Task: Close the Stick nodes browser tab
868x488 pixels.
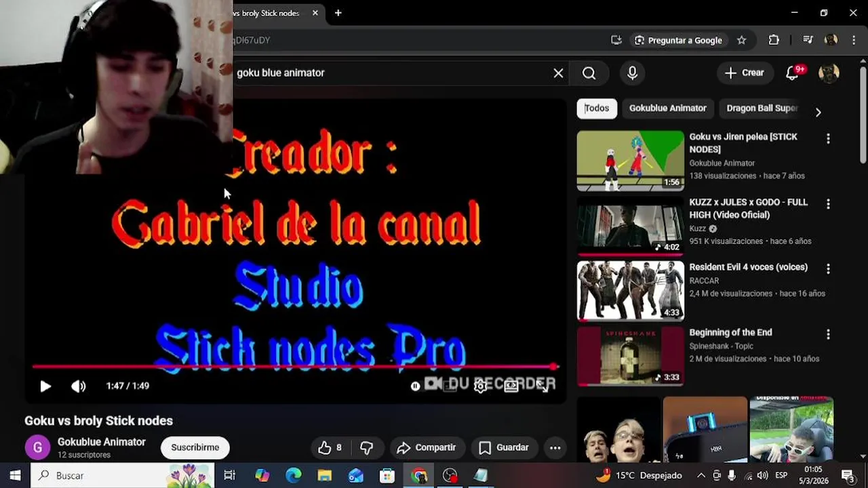Action: (315, 13)
